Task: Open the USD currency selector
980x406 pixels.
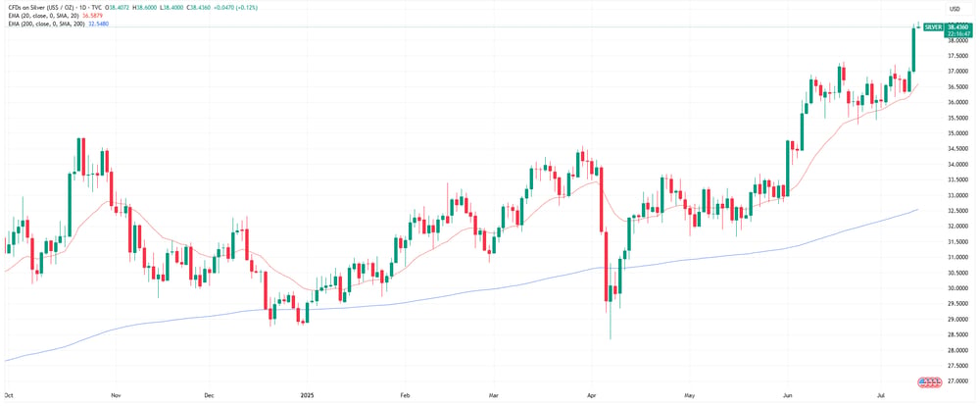Action: 955,9
